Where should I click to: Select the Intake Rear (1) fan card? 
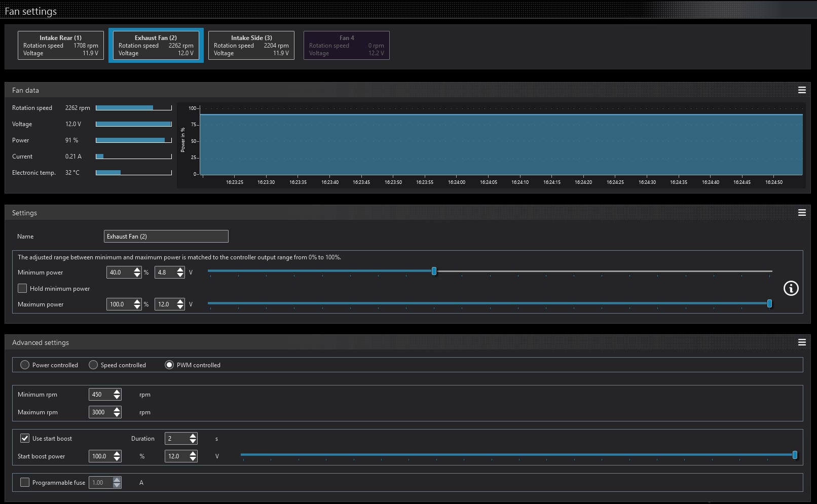click(x=61, y=45)
